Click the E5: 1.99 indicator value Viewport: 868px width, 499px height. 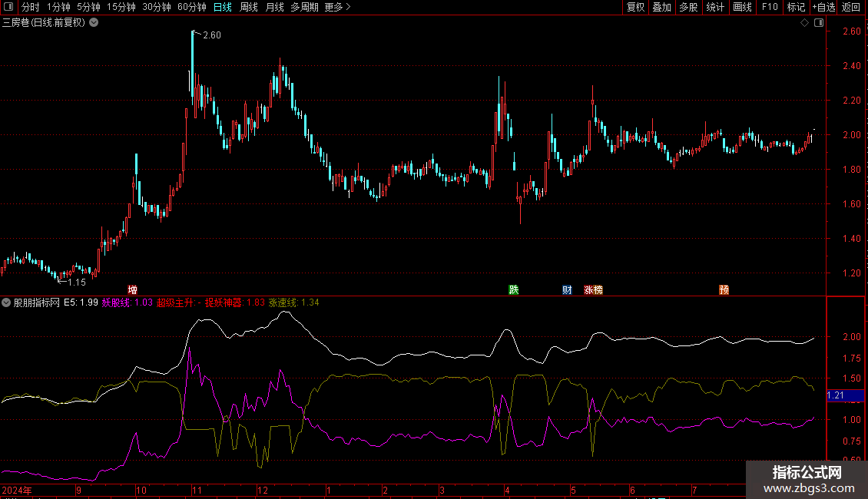[x=81, y=302]
